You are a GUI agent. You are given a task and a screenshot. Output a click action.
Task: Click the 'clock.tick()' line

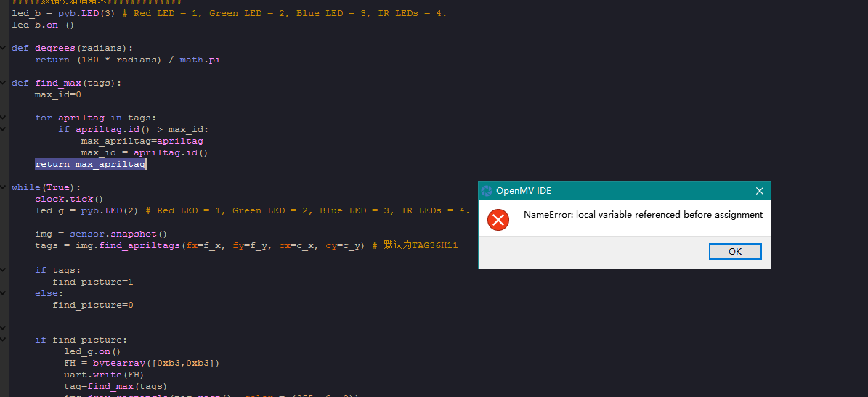click(x=69, y=199)
